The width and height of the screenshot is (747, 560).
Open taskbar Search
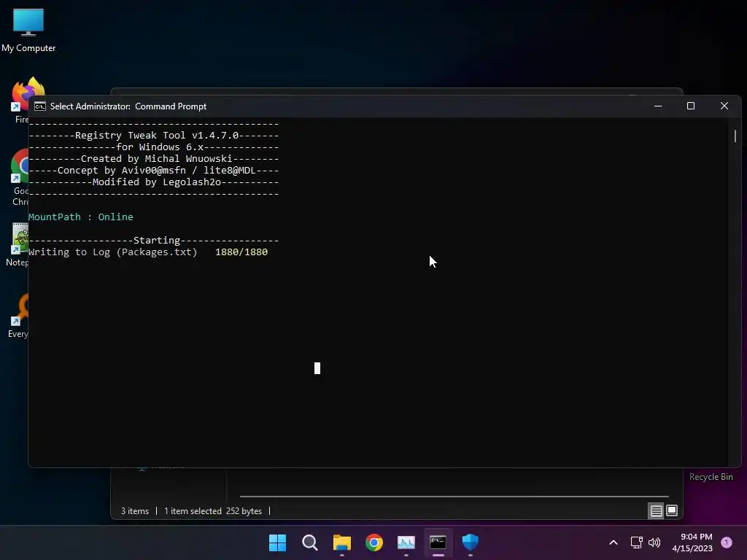[309, 542]
